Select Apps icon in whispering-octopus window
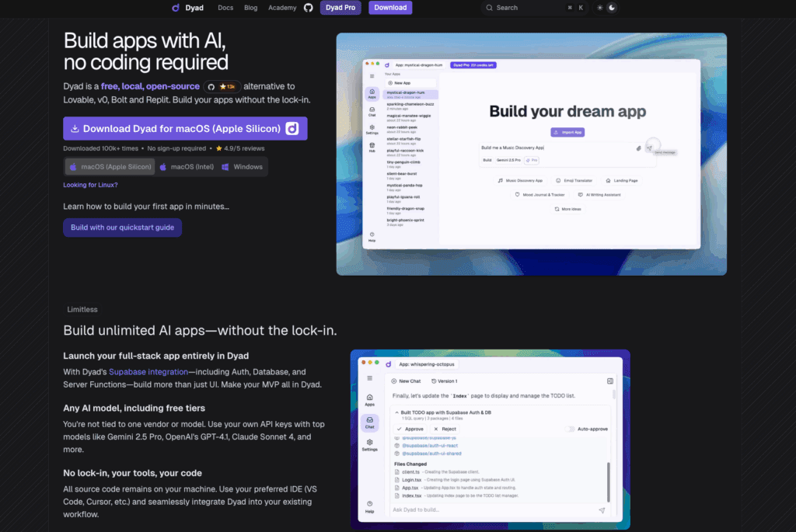The height and width of the screenshot is (532, 796). coord(369,400)
